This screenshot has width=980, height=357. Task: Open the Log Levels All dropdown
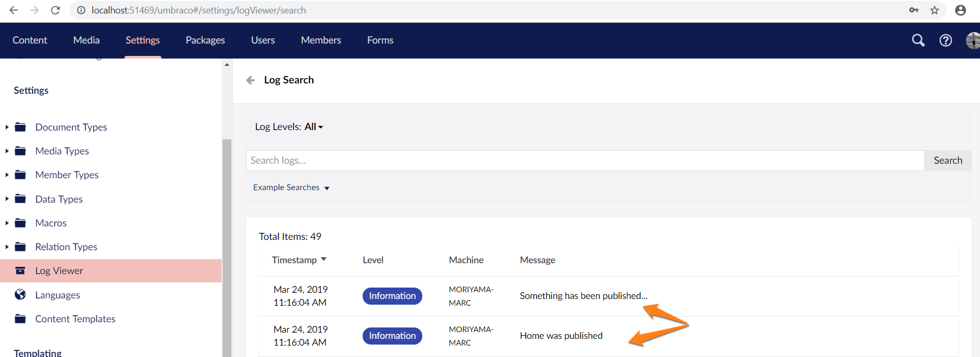(313, 127)
